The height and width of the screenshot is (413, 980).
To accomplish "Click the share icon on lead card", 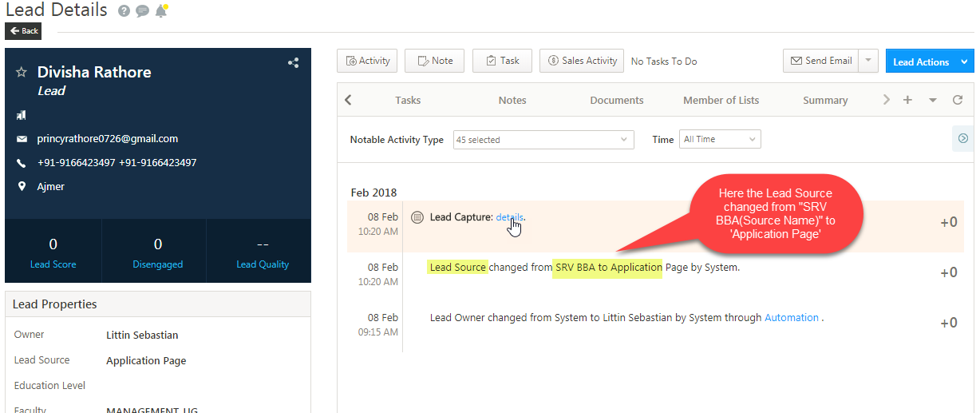I will tap(293, 63).
